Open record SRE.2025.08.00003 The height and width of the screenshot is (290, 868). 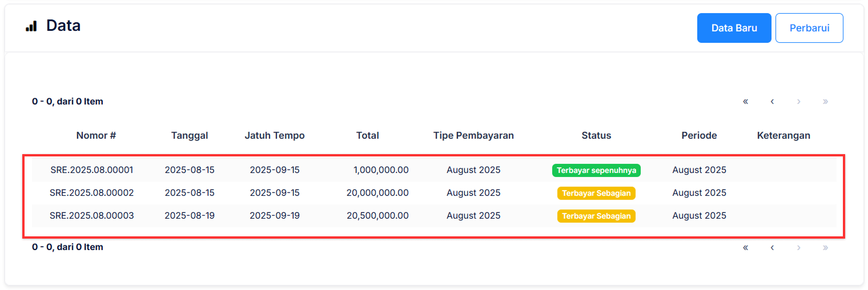(91, 215)
